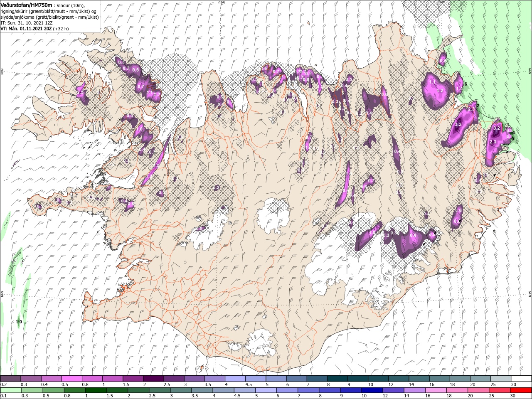Click top legend row swatch labeled 0.8
This screenshot has height=399, width=532.
click(92, 379)
